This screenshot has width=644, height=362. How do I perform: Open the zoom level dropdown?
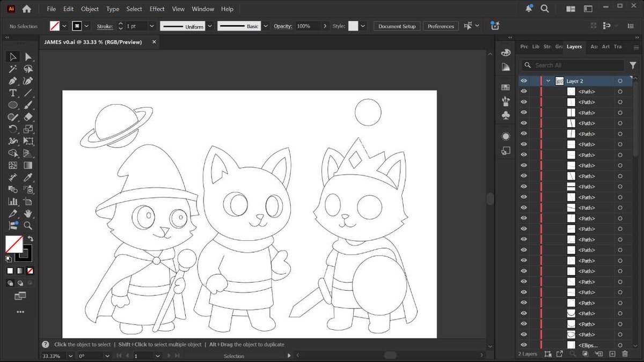(x=70, y=356)
